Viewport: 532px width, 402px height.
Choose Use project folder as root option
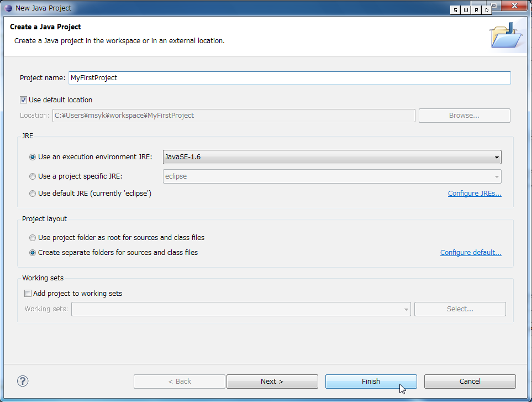coord(33,238)
